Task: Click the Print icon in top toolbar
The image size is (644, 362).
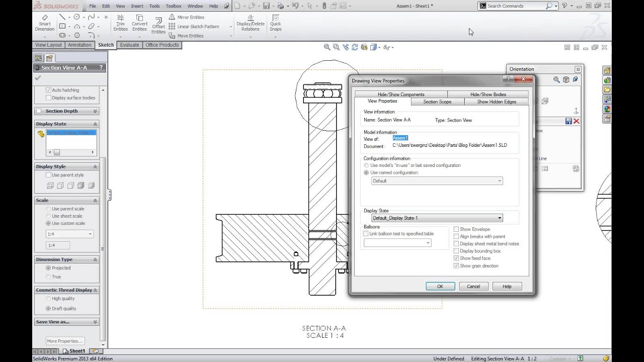Action: 281,6
